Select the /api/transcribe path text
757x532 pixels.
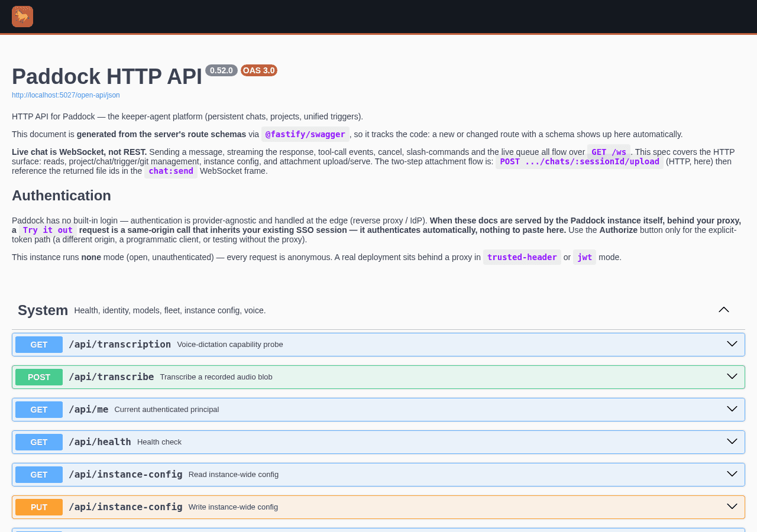coord(111,377)
